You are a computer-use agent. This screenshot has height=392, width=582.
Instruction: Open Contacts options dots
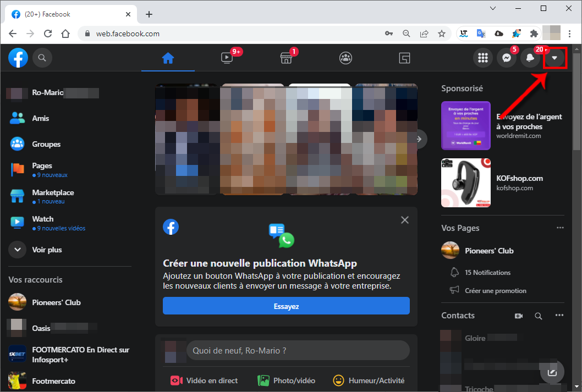pyautogui.click(x=559, y=315)
